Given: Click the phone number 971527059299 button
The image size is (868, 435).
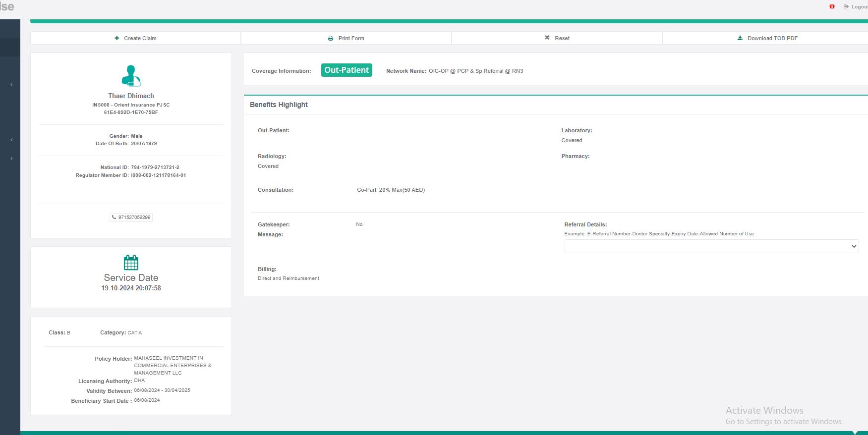Looking at the screenshot, I should pyautogui.click(x=131, y=217).
